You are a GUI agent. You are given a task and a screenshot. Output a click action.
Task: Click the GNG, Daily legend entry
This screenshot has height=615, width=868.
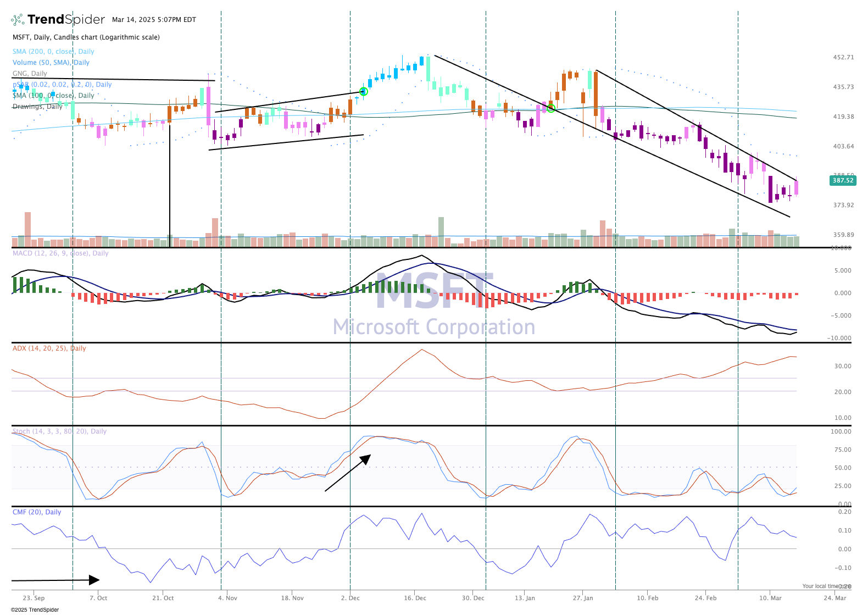pyautogui.click(x=30, y=74)
